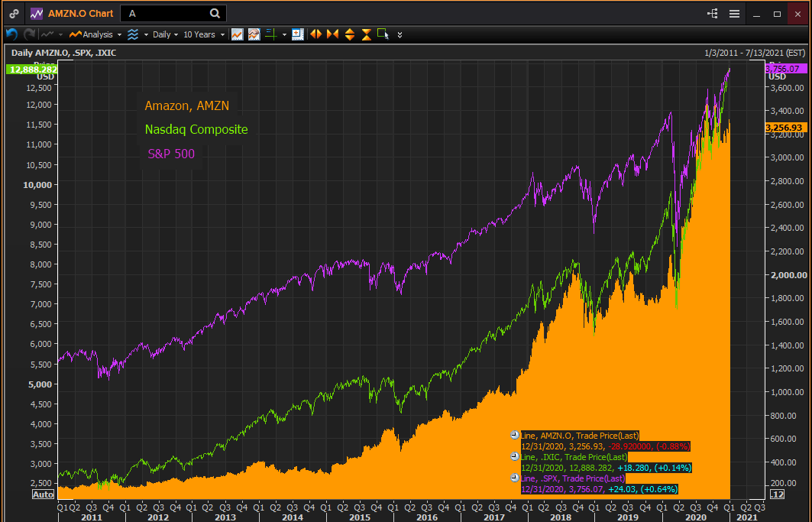Click the .12 box on the right axis

point(777,494)
